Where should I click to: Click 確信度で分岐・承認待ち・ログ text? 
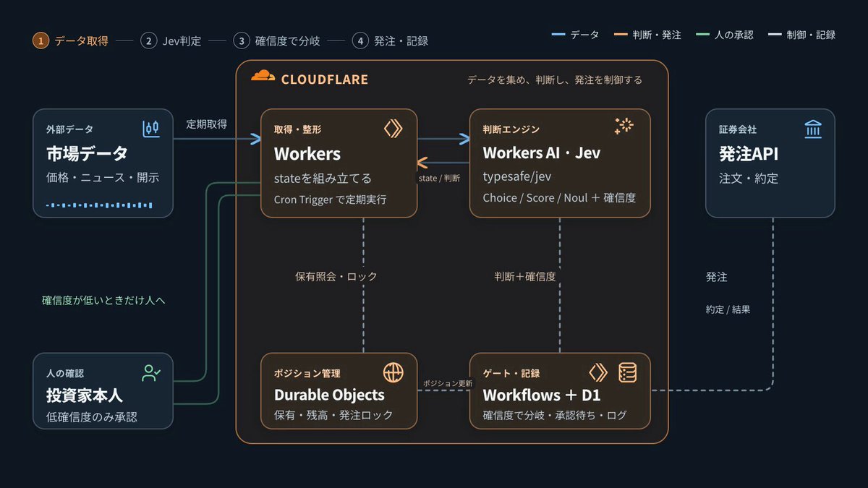tap(555, 415)
